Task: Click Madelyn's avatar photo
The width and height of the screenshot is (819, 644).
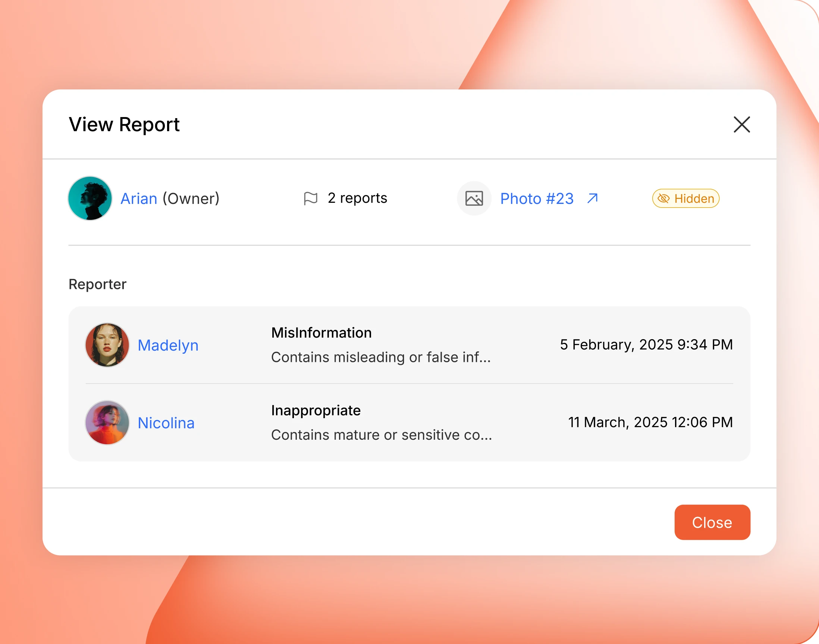Action: point(107,345)
